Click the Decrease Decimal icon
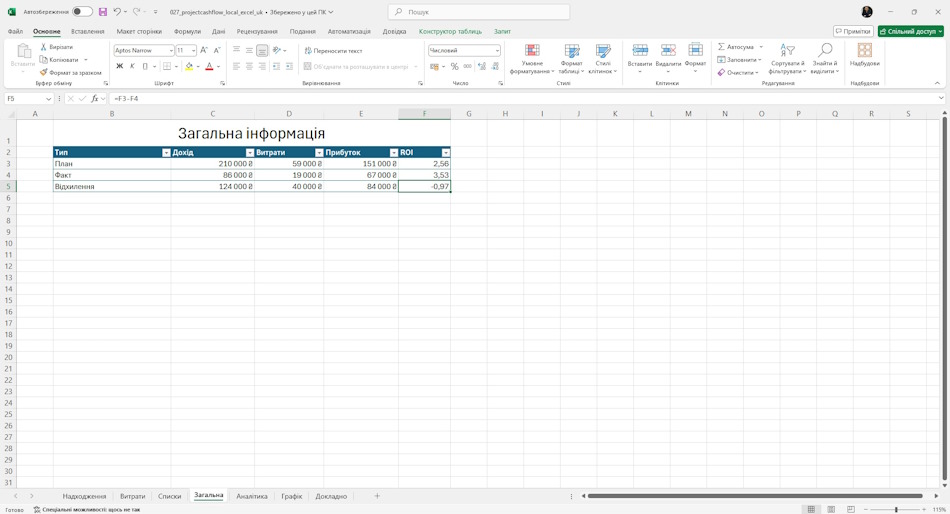The image size is (950, 514). pyautogui.click(x=495, y=67)
